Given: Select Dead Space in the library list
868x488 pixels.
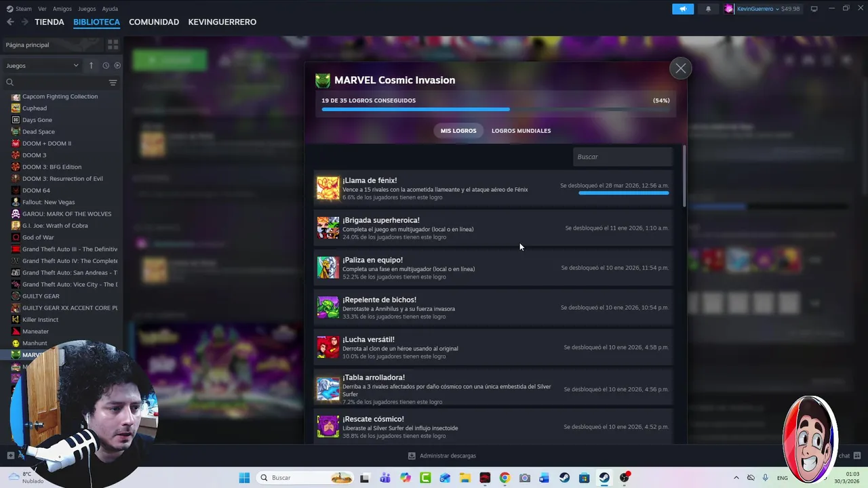Looking at the screenshot, I should [39, 131].
